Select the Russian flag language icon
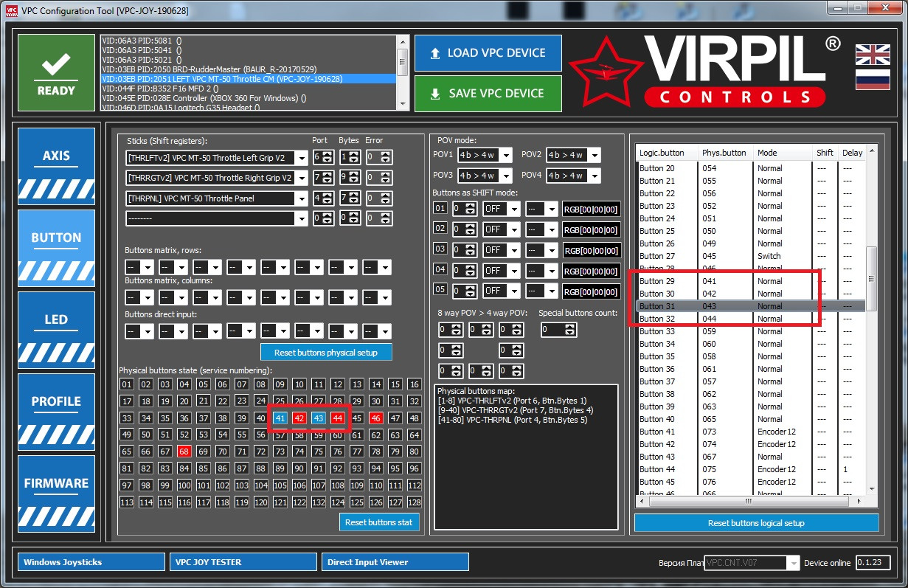This screenshot has height=588, width=908. pyautogui.click(x=872, y=79)
